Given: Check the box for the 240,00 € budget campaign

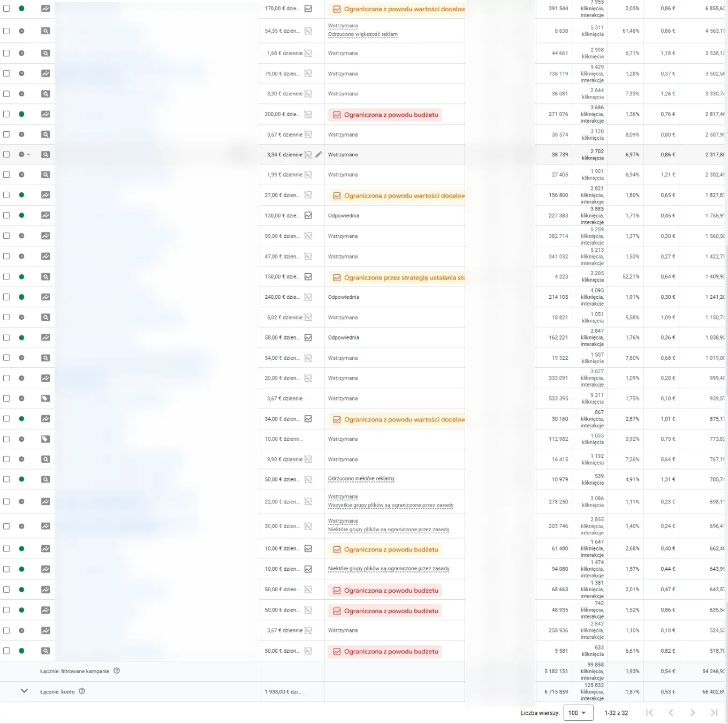Looking at the screenshot, I should tap(6, 297).
